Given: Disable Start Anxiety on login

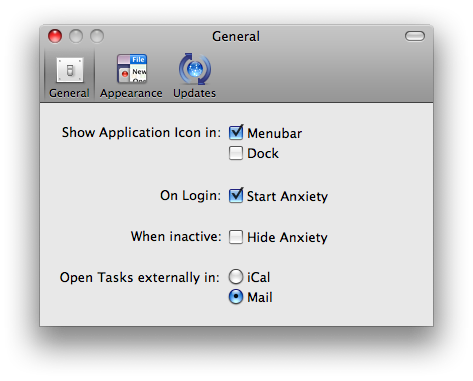Looking at the screenshot, I should (236, 195).
